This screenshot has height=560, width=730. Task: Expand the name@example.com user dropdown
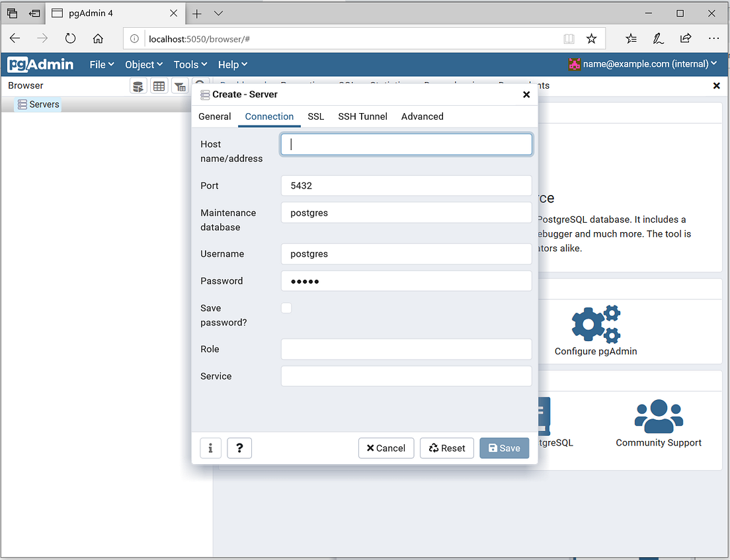[643, 63]
